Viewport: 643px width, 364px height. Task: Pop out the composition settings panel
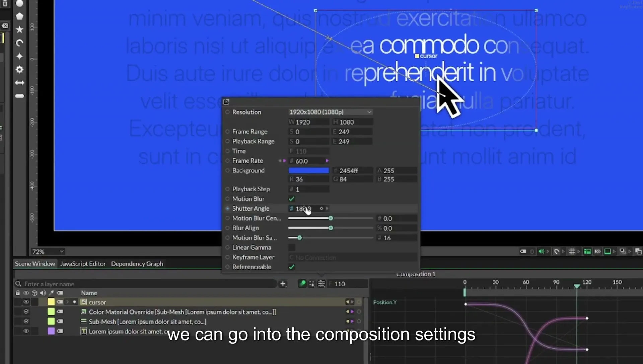coord(226,101)
